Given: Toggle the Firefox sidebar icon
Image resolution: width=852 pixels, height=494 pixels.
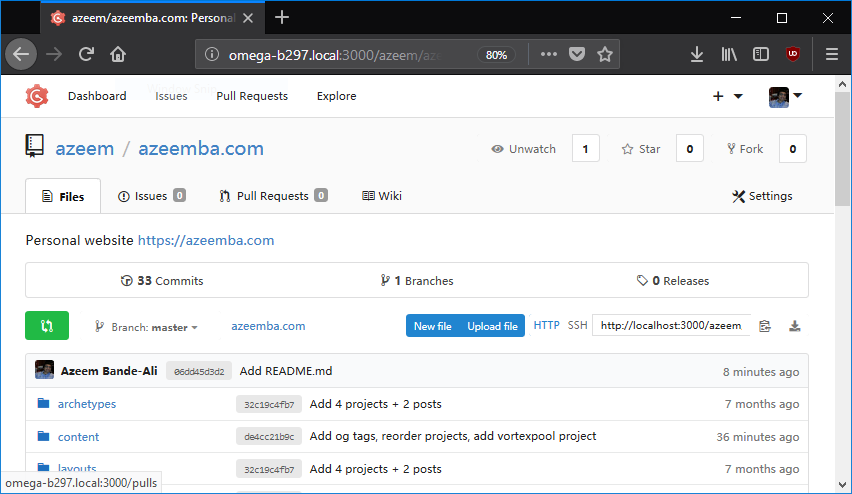Looking at the screenshot, I should coord(761,54).
